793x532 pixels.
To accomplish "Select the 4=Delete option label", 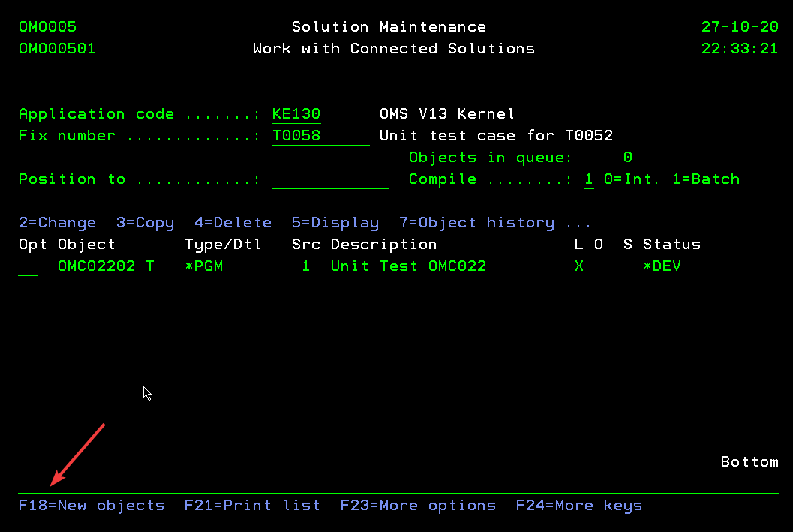I will [233, 223].
